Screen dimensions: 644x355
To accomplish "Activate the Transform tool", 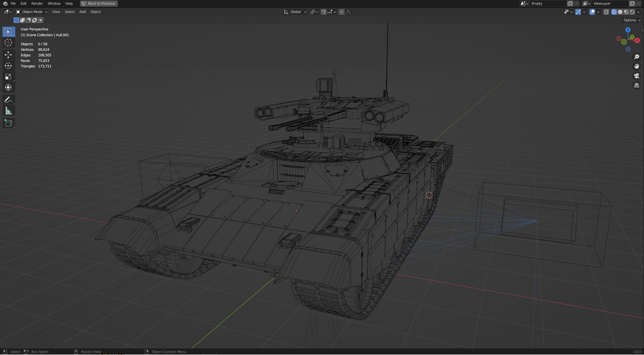I will pos(8,88).
